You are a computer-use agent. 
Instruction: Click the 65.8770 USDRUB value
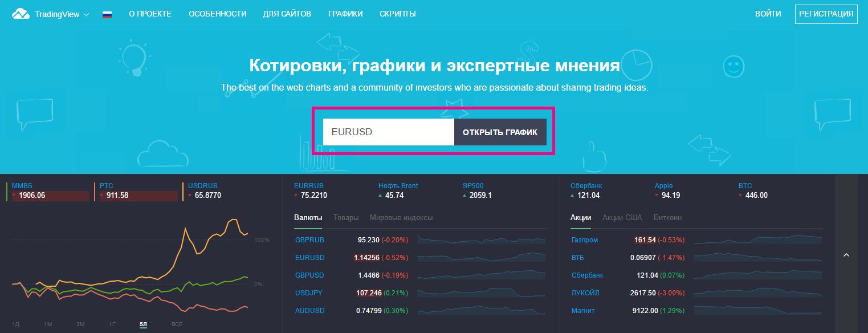point(207,195)
